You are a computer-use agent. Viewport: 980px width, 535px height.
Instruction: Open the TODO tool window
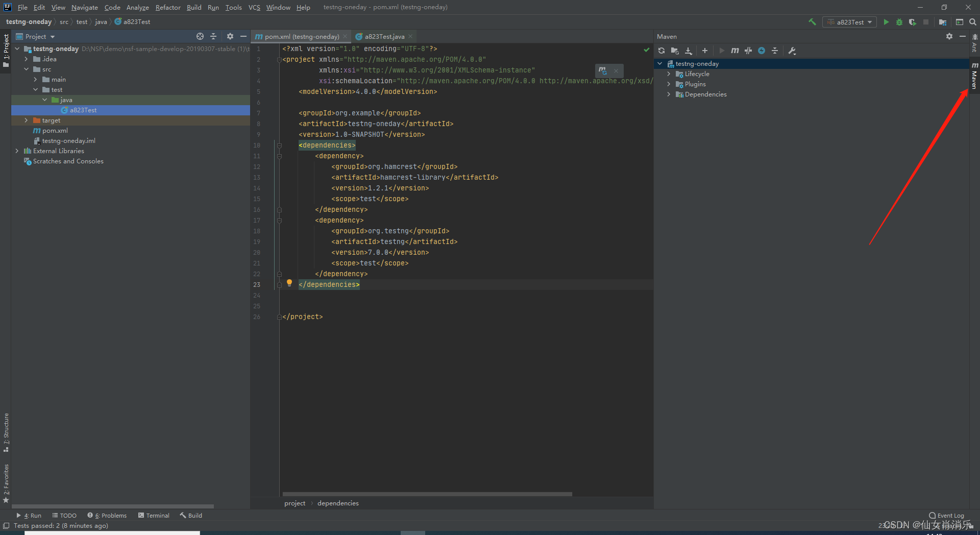(x=64, y=516)
